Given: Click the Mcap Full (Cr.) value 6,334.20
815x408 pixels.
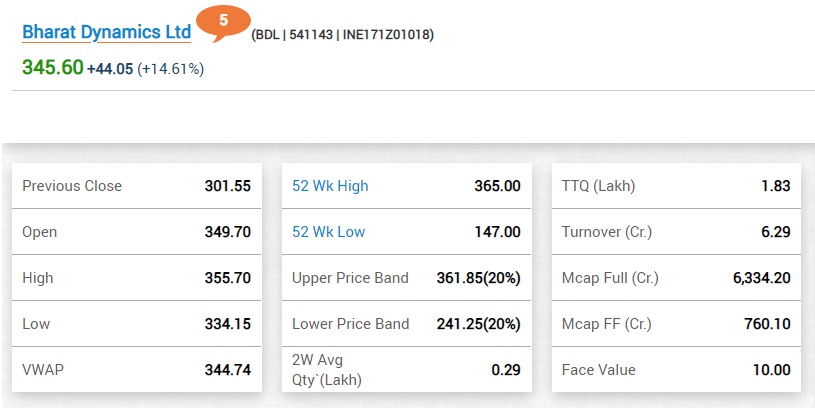Looking at the screenshot, I should click(761, 278).
